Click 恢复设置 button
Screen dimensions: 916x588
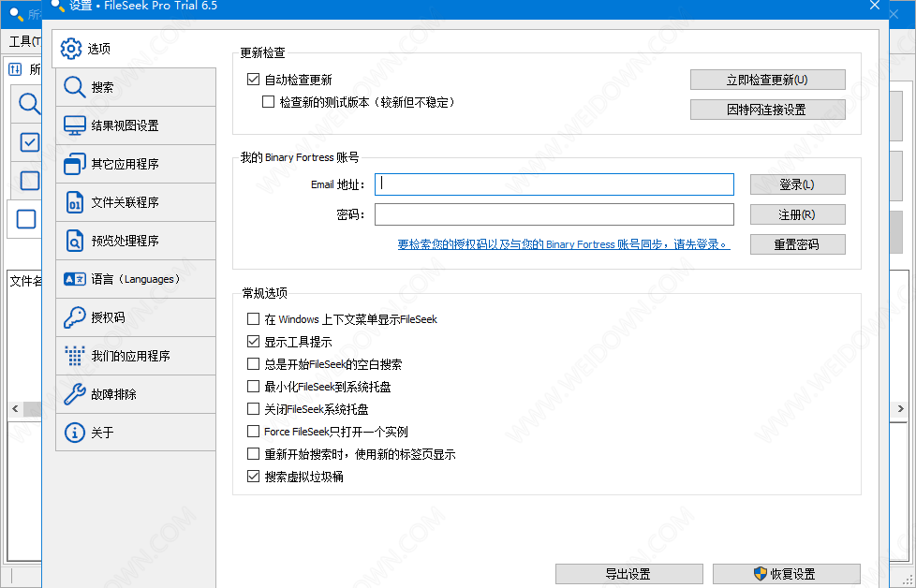[787, 574]
